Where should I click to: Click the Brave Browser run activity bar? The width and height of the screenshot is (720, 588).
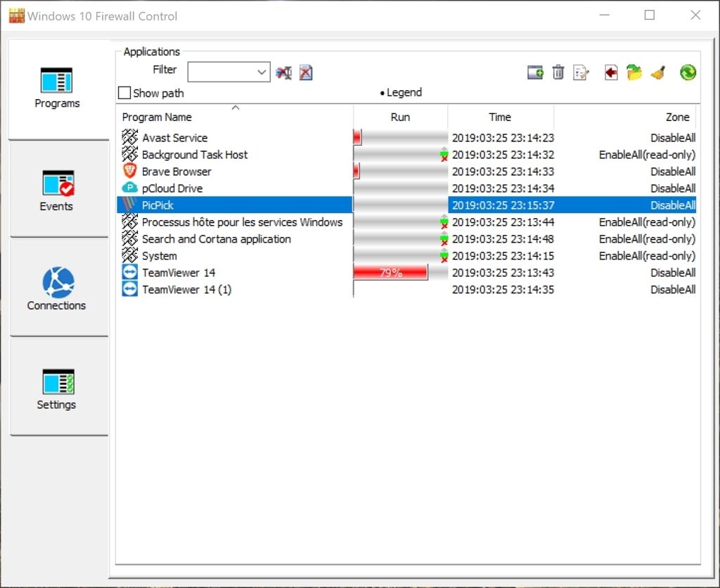coord(400,172)
